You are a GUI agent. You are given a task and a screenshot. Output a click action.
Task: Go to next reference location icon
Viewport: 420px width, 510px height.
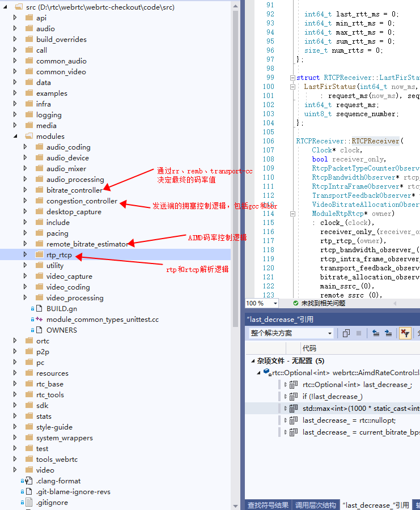(388, 333)
